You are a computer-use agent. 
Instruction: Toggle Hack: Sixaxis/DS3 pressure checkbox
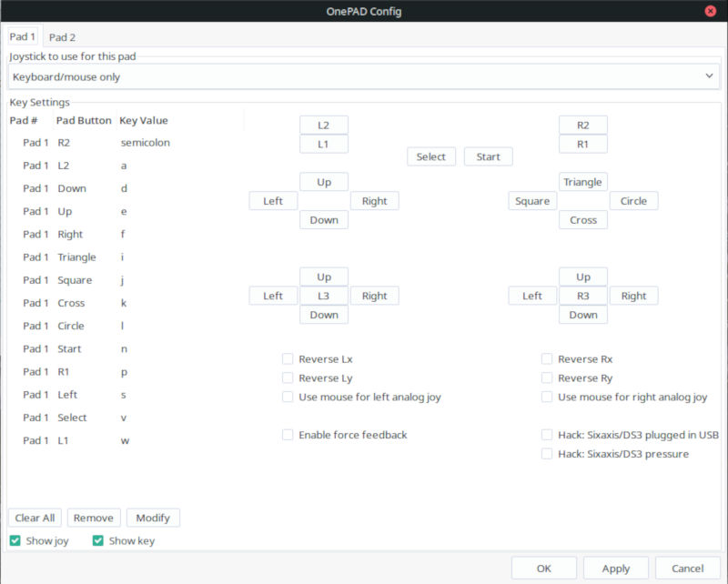click(547, 454)
